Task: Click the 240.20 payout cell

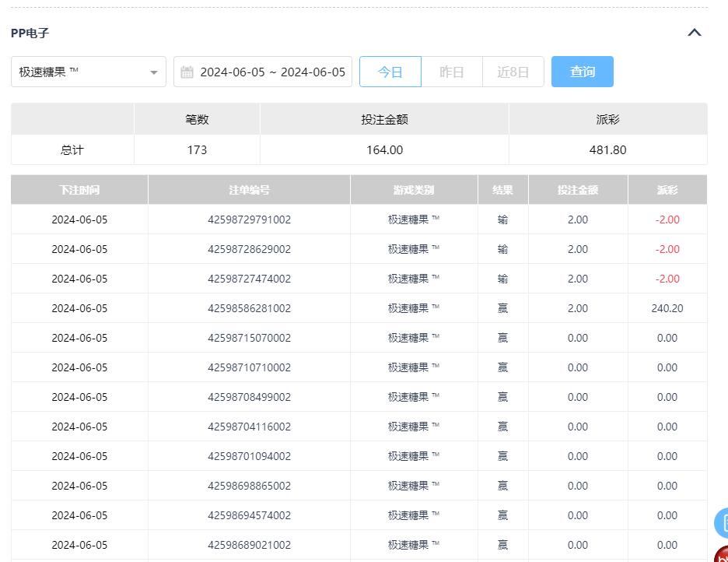Action: [667, 308]
